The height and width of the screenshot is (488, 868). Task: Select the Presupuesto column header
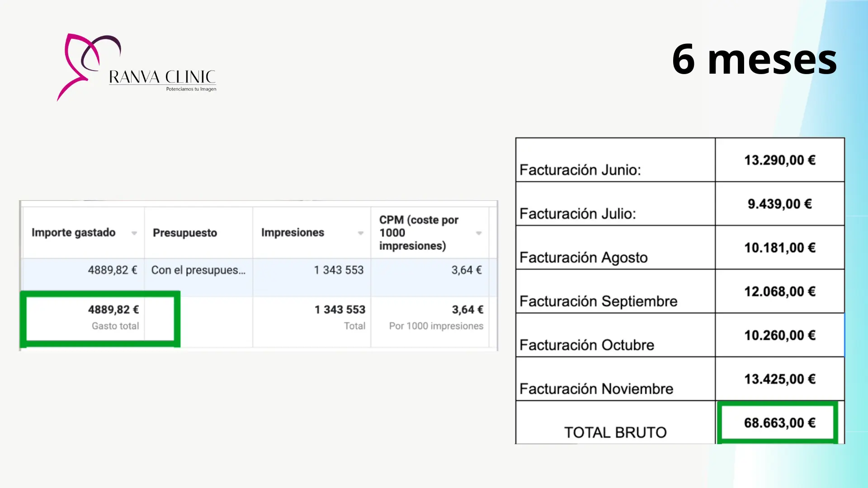[185, 233]
